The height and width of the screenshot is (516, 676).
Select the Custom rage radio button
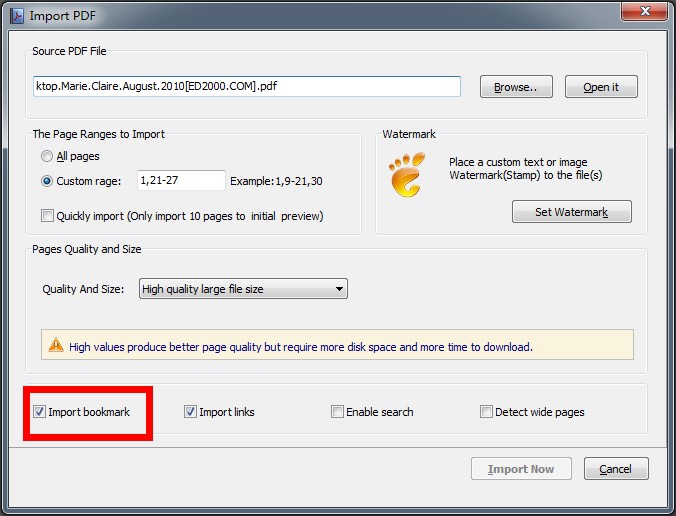(47, 181)
